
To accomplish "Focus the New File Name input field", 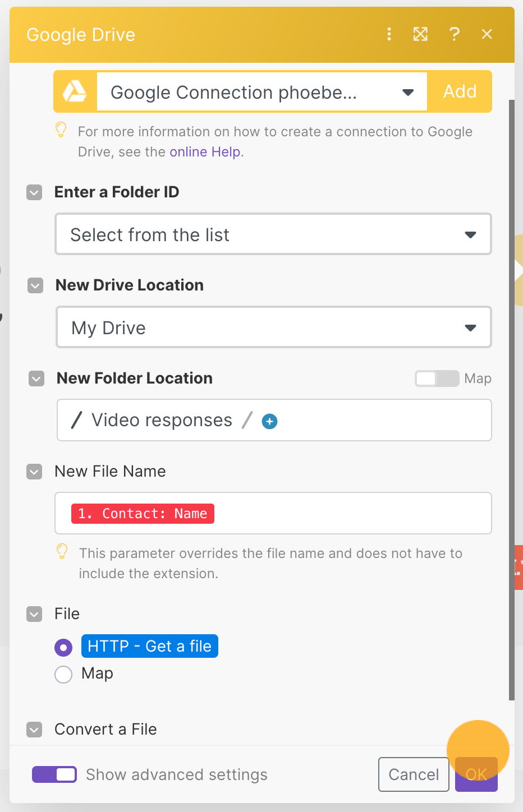I will point(273,513).
